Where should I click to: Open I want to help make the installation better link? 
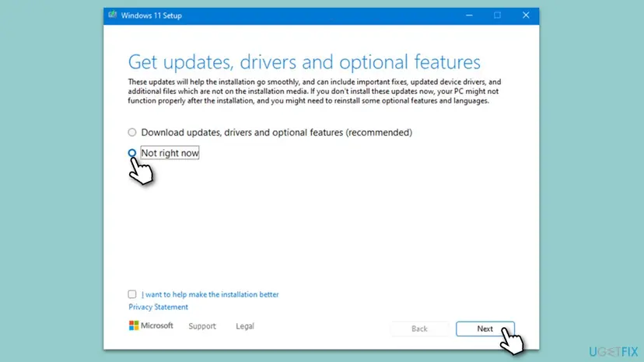tap(210, 294)
